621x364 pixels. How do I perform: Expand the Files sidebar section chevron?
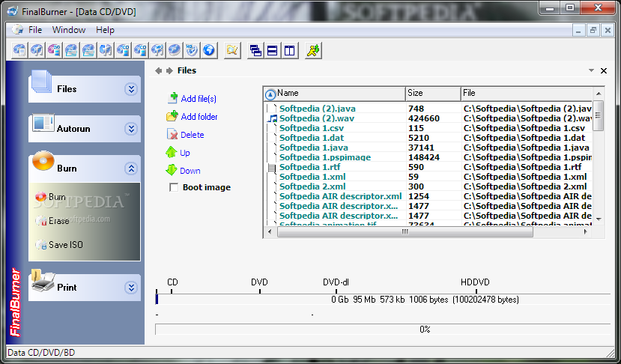tap(130, 89)
